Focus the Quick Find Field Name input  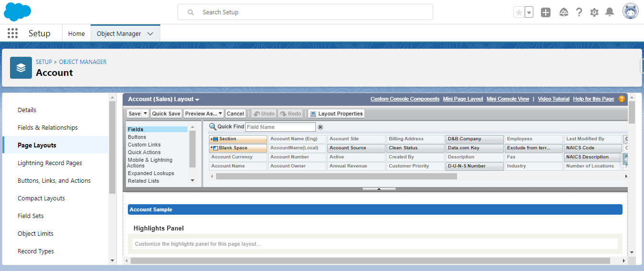click(280, 127)
